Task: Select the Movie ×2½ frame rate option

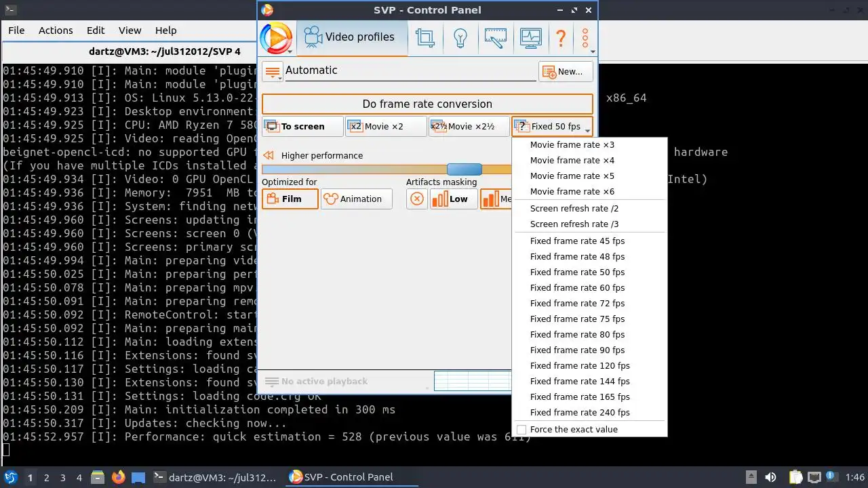Action: click(469, 127)
